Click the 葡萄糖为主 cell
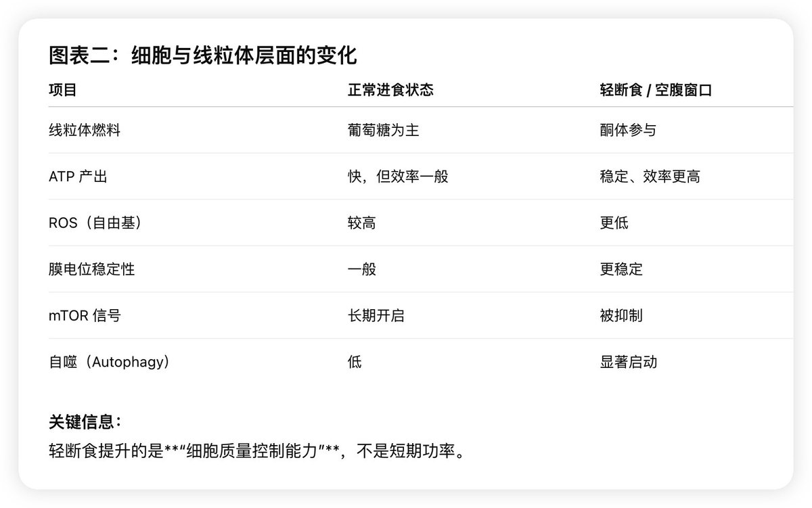Viewport: 812px width, 508px height. (383, 130)
